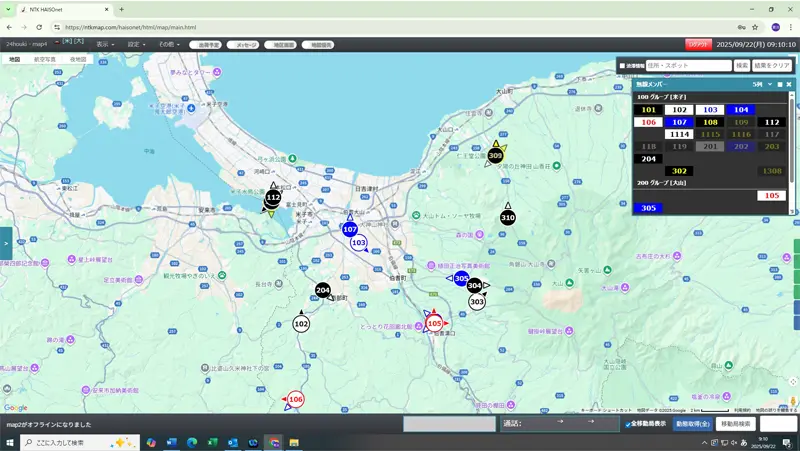Select blue marker 107 on the map
This screenshot has height=451, width=800.
pos(350,229)
